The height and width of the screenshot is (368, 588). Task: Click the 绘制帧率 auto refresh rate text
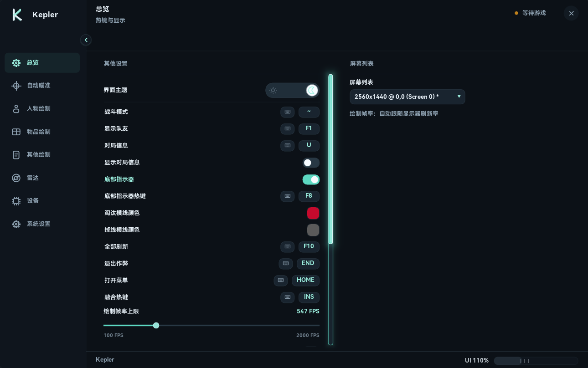coord(394,113)
